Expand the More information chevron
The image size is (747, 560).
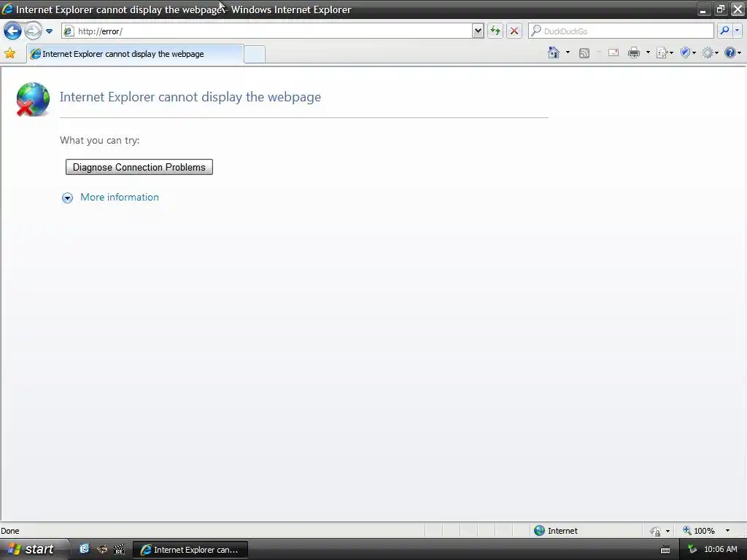(67, 198)
